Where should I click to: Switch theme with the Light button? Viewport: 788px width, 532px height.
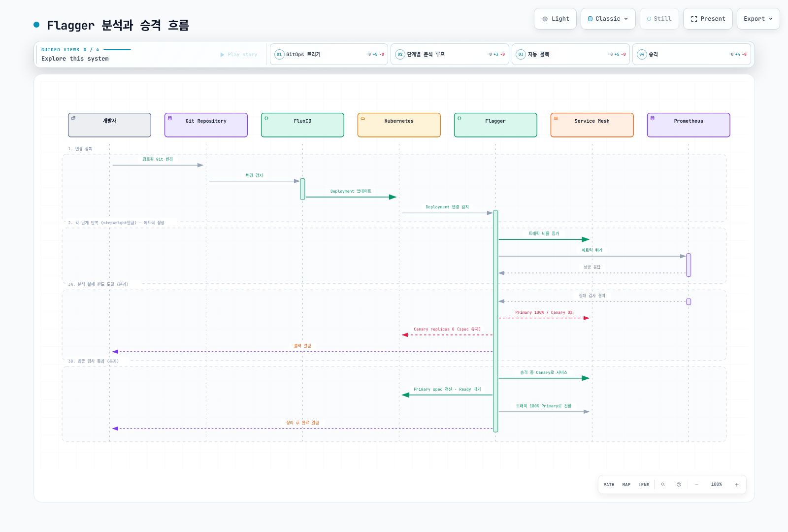pos(555,19)
